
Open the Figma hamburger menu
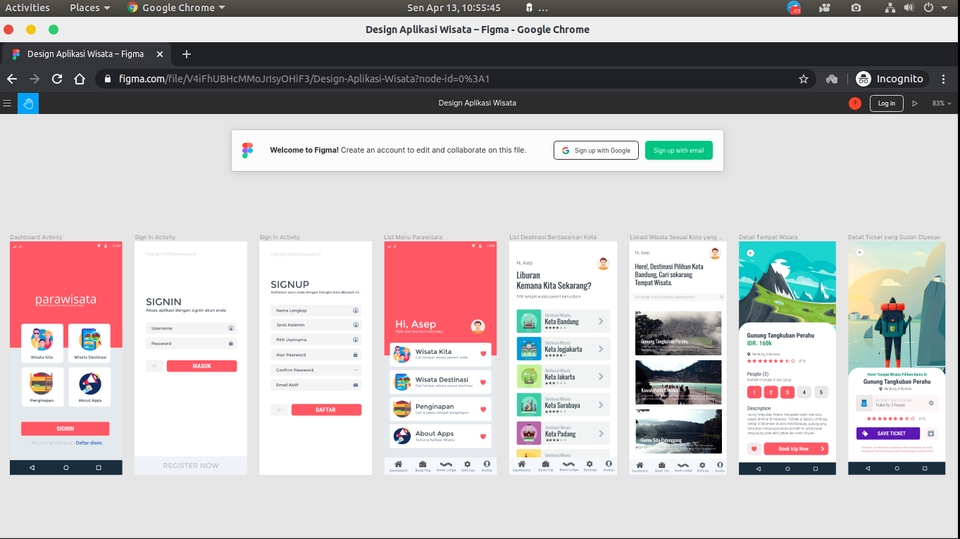coord(8,103)
